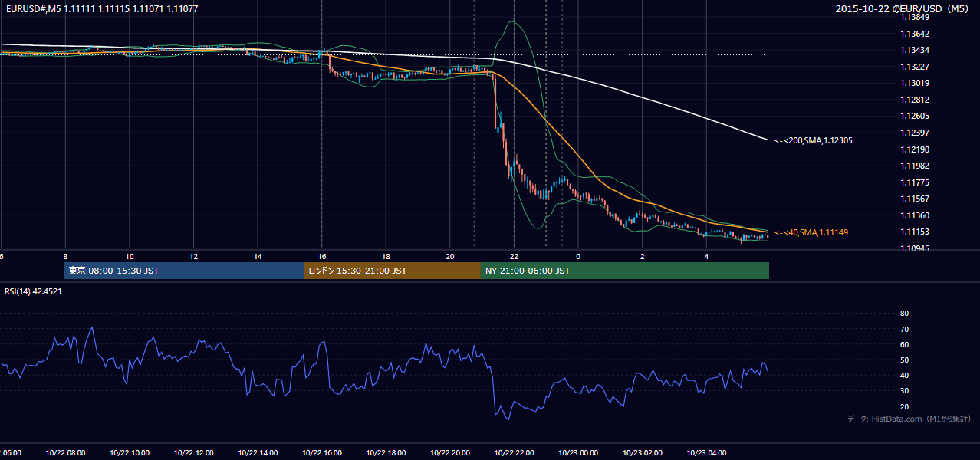Click the 10/22 22:00 time axis label
Image resolution: width=980 pixels, height=460 pixels.
[x=514, y=453]
